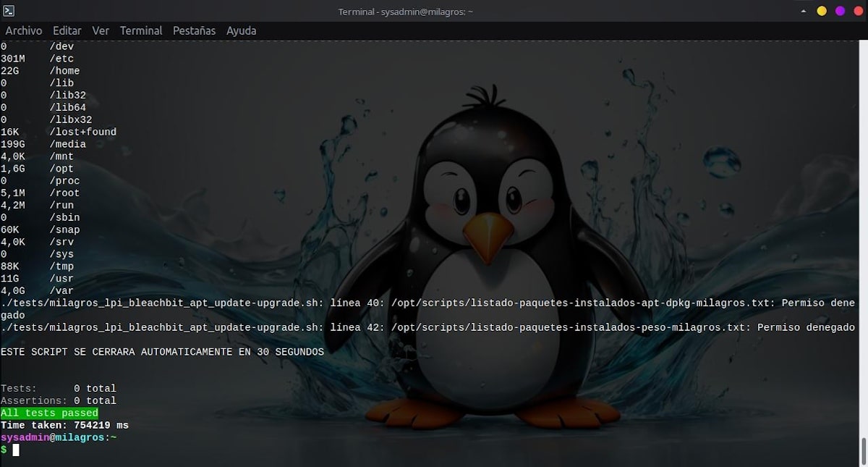Viewport: 868px width, 467px height.
Task: Click the yellow minimize window button
Action: (x=822, y=11)
